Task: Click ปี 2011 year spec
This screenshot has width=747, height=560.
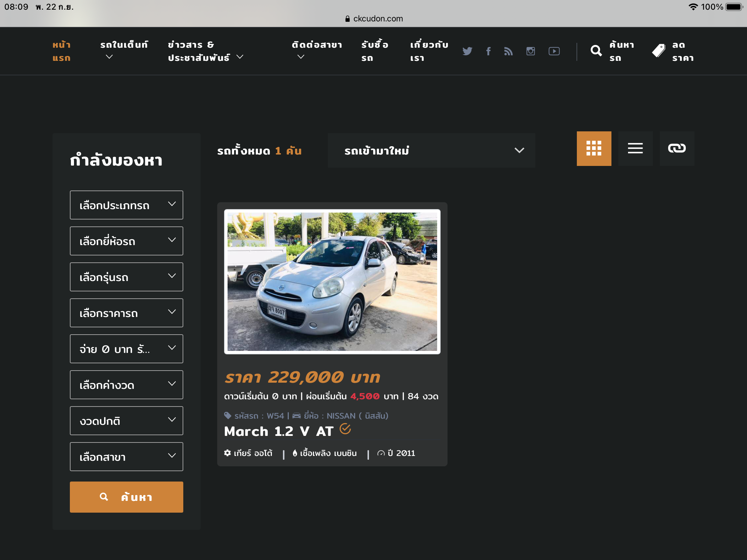Action: tap(396, 453)
